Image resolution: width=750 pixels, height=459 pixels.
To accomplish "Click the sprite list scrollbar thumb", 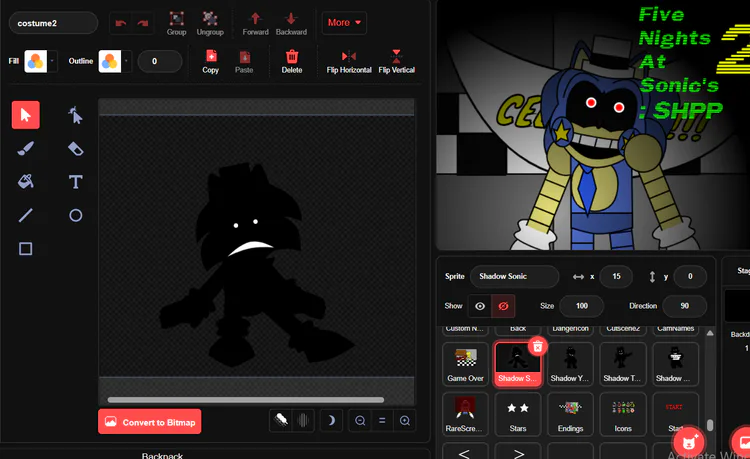I will [710, 425].
